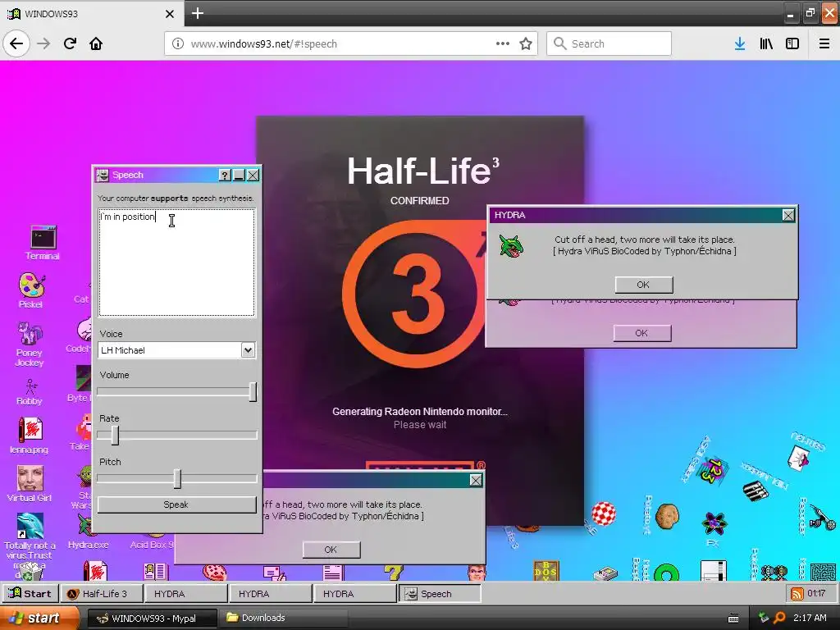Go back with the browser back arrow
Image resolution: width=840 pixels, height=630 pixels.
tap(16, 43)
